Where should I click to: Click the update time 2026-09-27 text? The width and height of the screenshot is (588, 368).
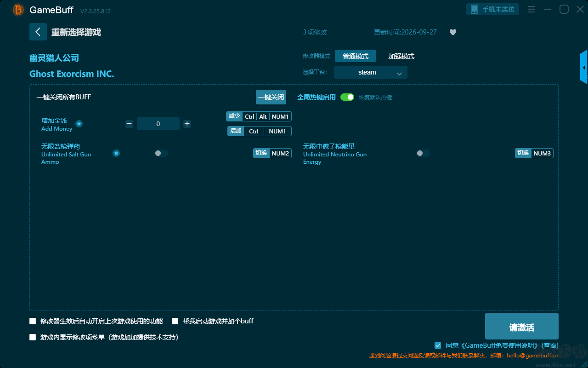(x=406, y=32)
